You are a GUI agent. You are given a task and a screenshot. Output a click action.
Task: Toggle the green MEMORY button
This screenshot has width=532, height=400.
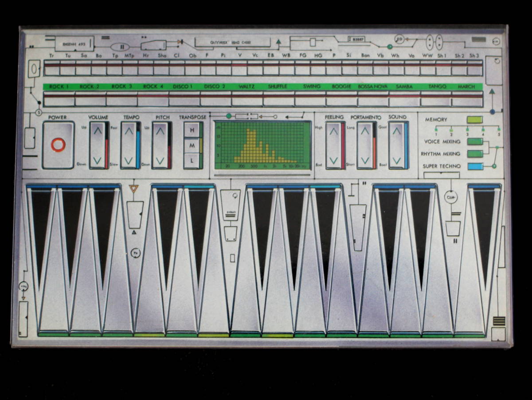click(x=474, y=119)
